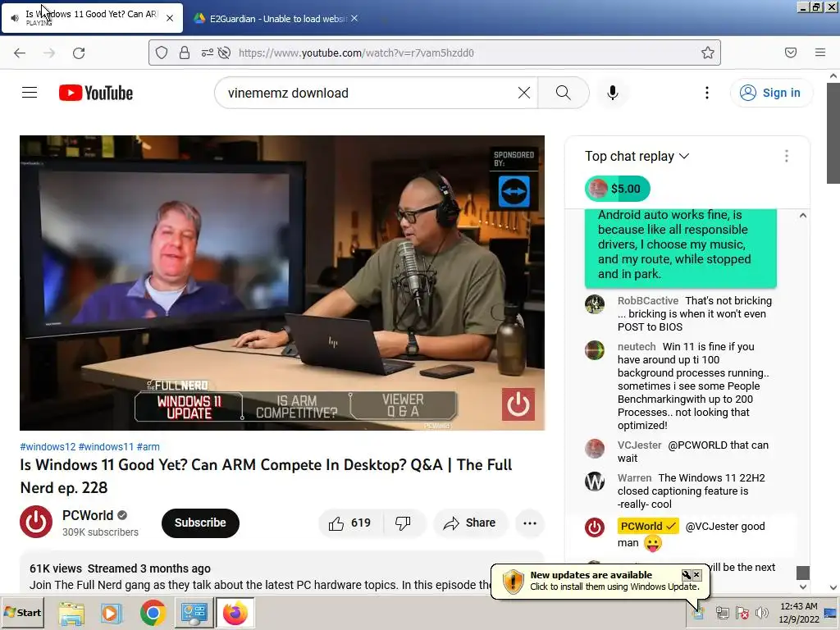The image size is (840, 630).
Task: Click the PCWorld owner badge in chat
Action: pyautogui.click(x=648, y=526)
